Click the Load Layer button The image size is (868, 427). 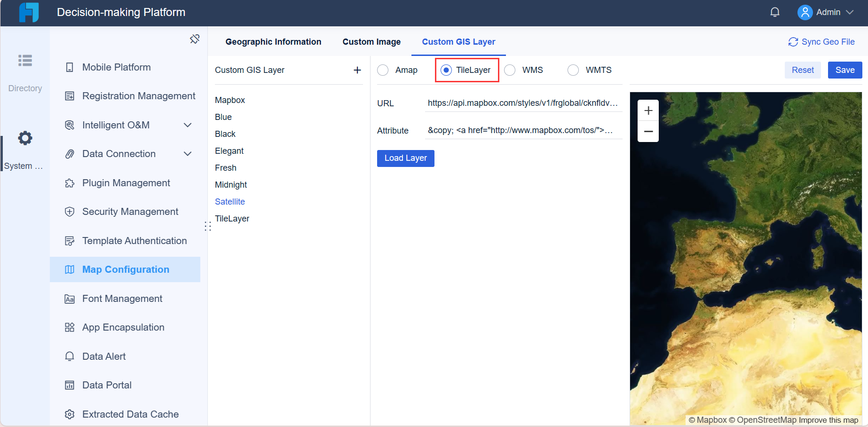(x=405, y=158)
